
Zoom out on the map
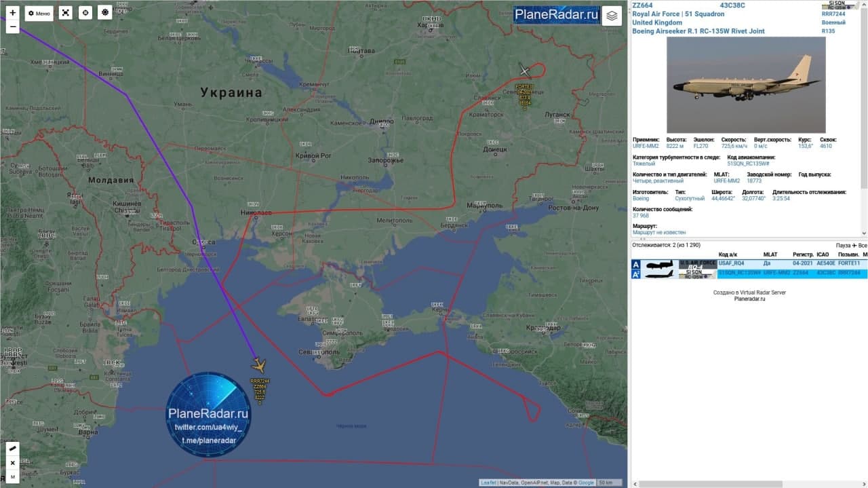12,27
